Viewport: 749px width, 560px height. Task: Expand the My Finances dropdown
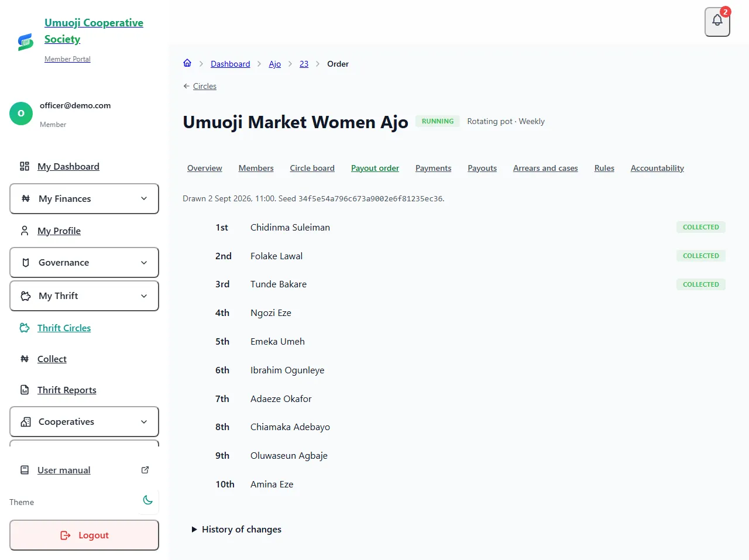[x=84, y=199]
